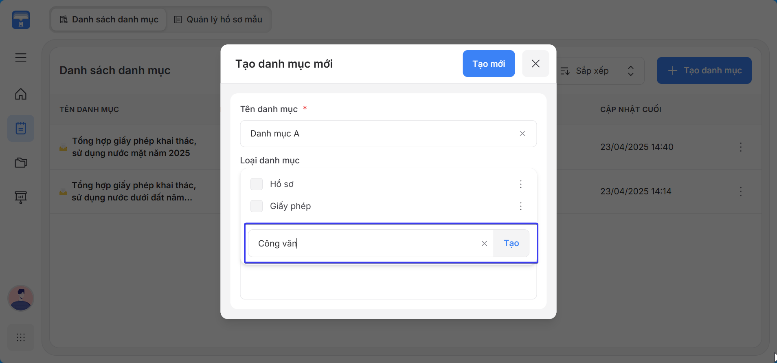Image resolution: width=777 pixels, height=363 pixels.
Task: Click Tạo next to Công văn input
Action: 511,243
